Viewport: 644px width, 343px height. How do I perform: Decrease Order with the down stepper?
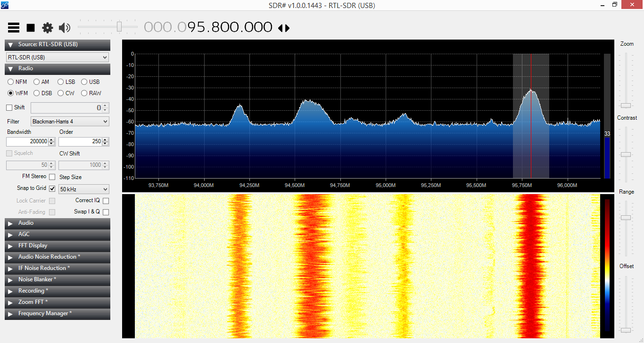(106, 144)
